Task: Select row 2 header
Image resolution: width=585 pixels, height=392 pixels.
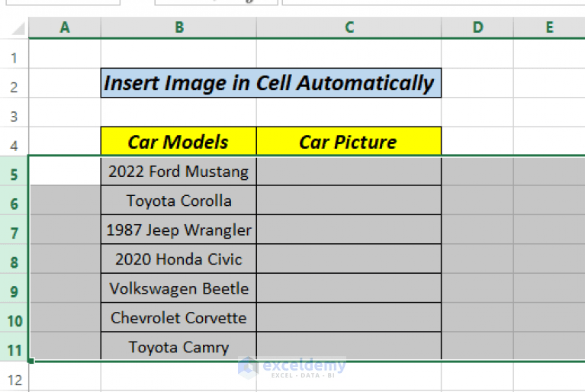Action: [x=14, y=83]
